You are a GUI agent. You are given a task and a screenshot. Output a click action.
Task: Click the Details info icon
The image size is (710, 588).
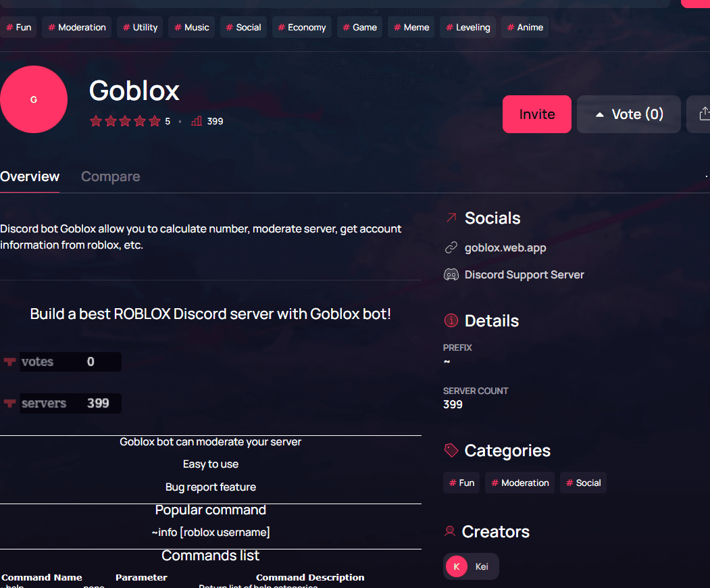tap(451, 320)
